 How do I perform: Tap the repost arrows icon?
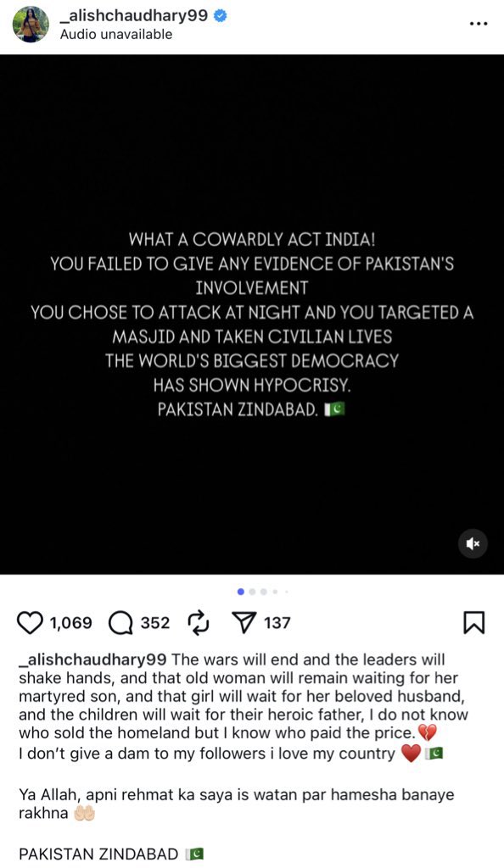(x=199, y=622)
